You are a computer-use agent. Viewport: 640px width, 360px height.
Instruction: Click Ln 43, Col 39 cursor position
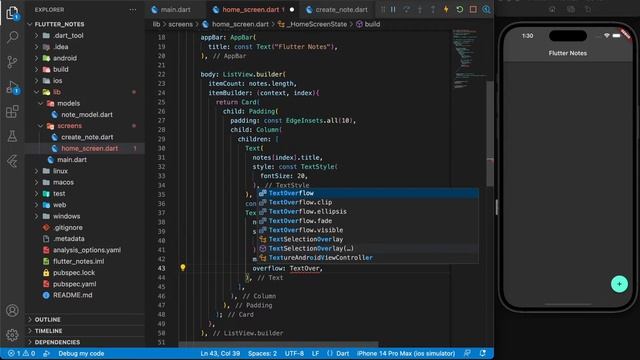220,353
